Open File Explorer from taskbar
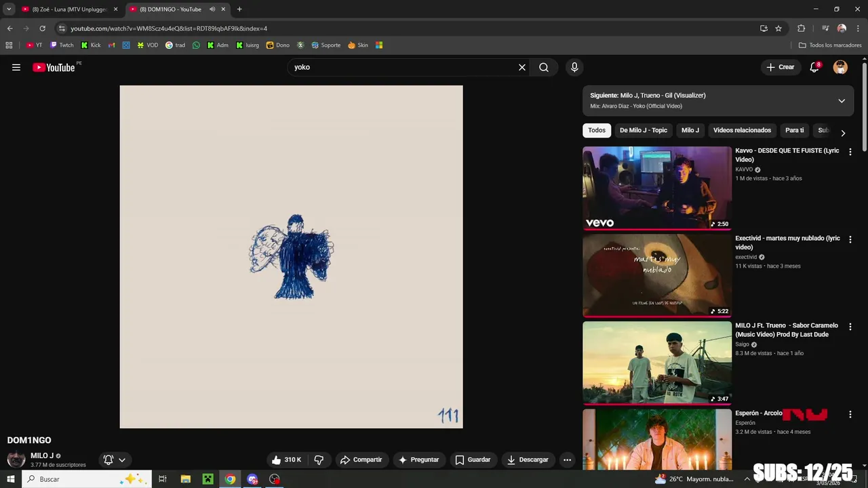Viewport: 868px width, 488px height. 185,479
